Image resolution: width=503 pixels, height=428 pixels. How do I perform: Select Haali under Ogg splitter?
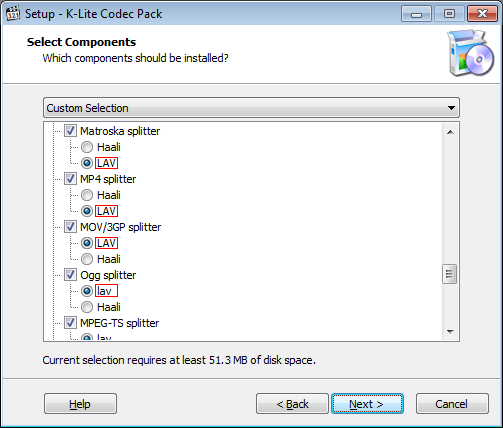(x=87, y=307)
